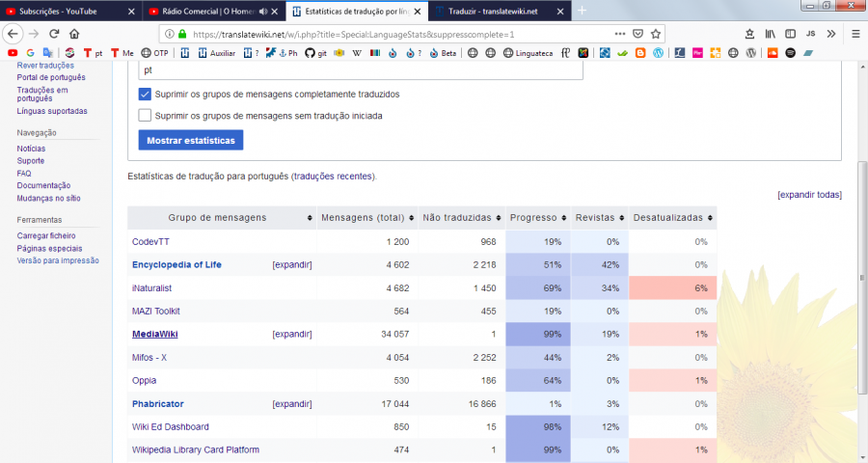The image size is (868, 463).
Task: Open Páginas especiais sidebar link
Action: (49, 248)
